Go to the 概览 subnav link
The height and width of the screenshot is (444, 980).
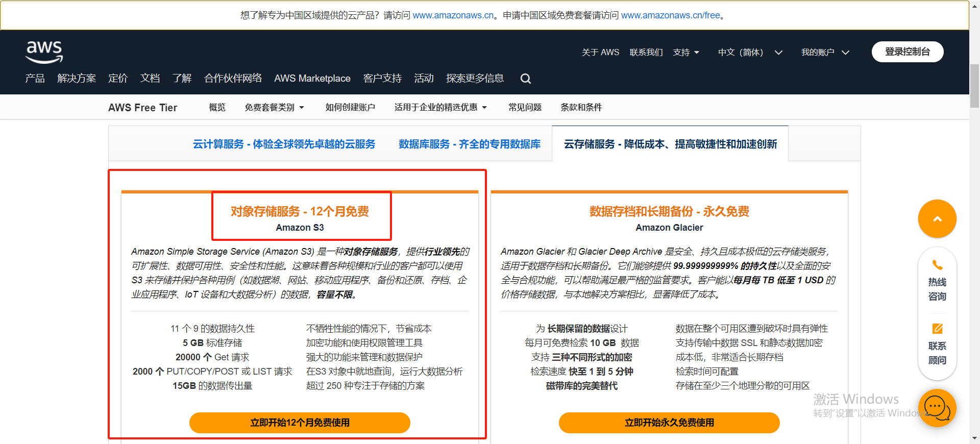point(217,107)
